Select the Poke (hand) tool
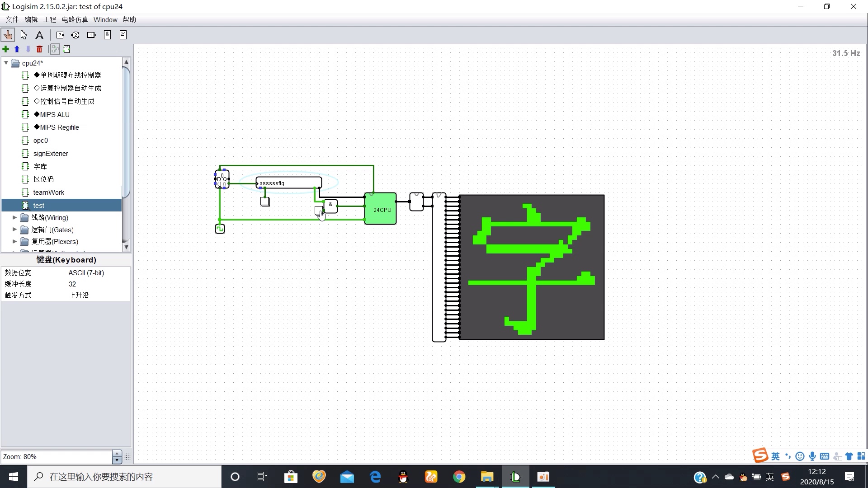Image resolution: width=868 pixels, height=488 pixels. [x=8, y=35]
